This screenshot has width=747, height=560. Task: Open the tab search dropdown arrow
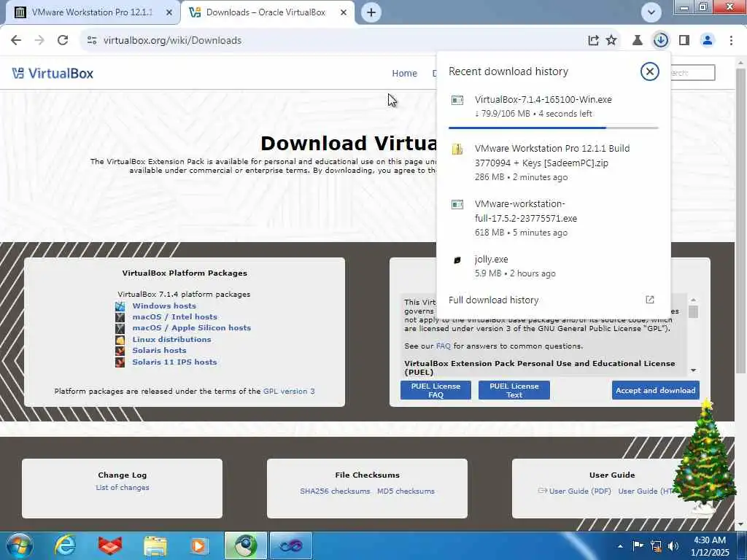[x=651, y=12]
